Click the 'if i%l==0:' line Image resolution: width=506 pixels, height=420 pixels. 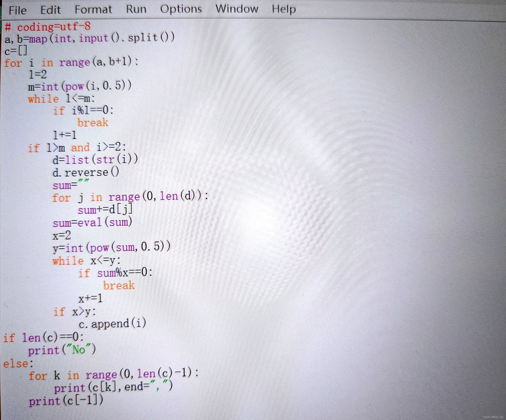pos(83,110)
